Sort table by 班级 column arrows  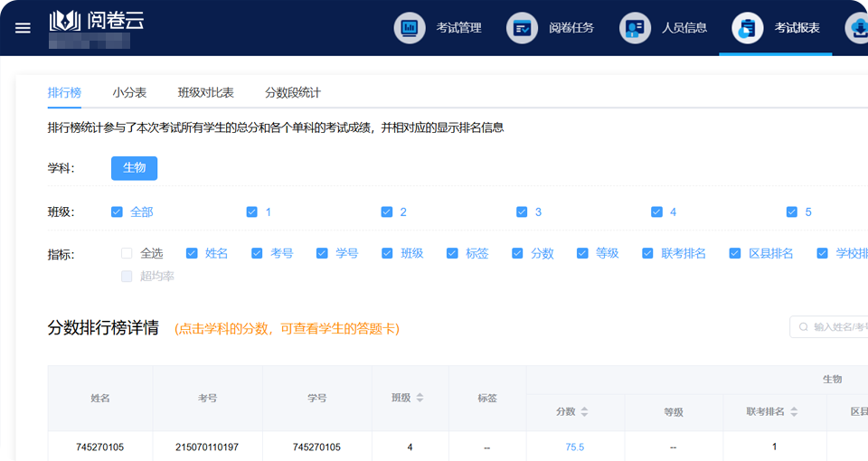point(420,398)
